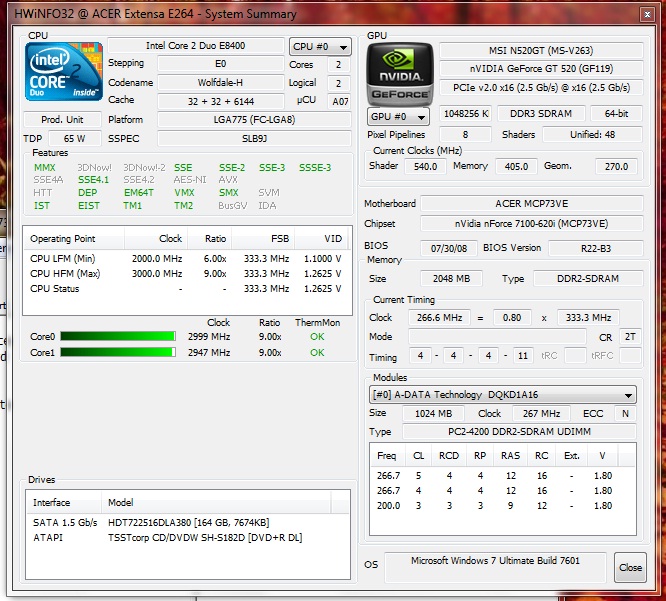This screenshot has width=666, height=601.
Task: Click the µCU A07 field
Action: tap(339, 102)
